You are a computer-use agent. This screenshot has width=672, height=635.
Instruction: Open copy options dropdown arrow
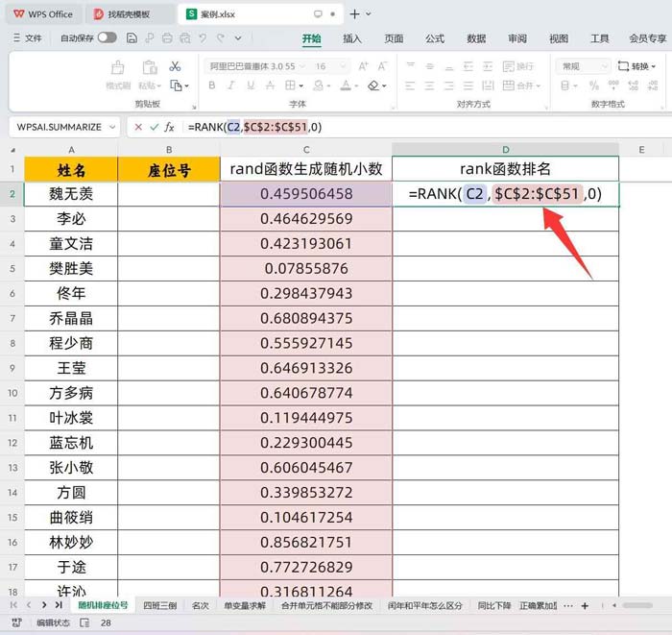(187, 86)
